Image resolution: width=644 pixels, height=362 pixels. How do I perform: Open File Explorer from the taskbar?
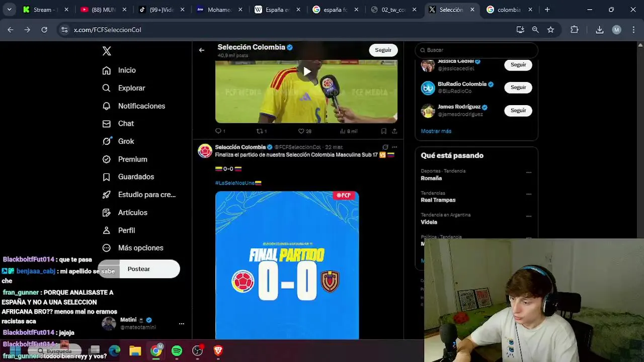[135, 351]
